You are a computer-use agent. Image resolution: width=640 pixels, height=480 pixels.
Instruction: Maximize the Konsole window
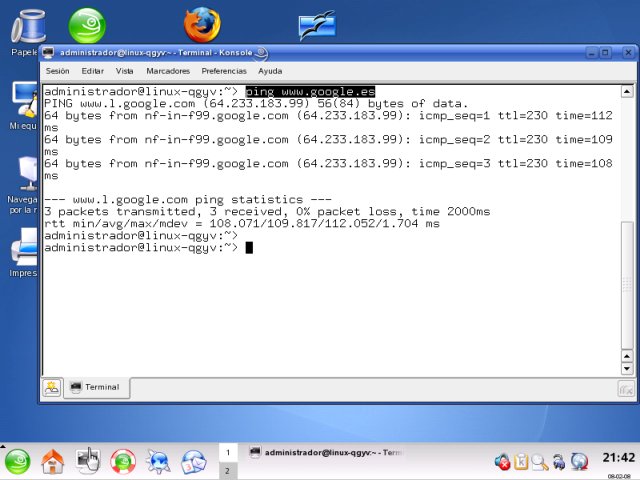(x=605, y=53)
